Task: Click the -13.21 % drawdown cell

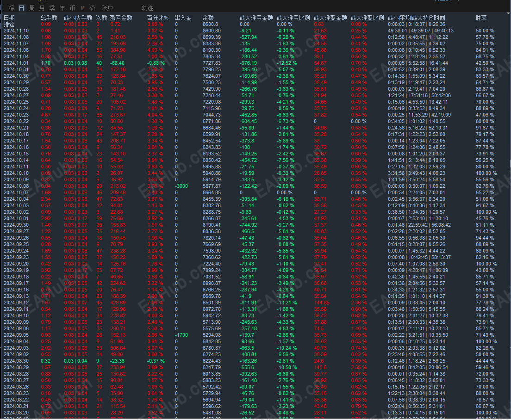Action: click(287, 303)
